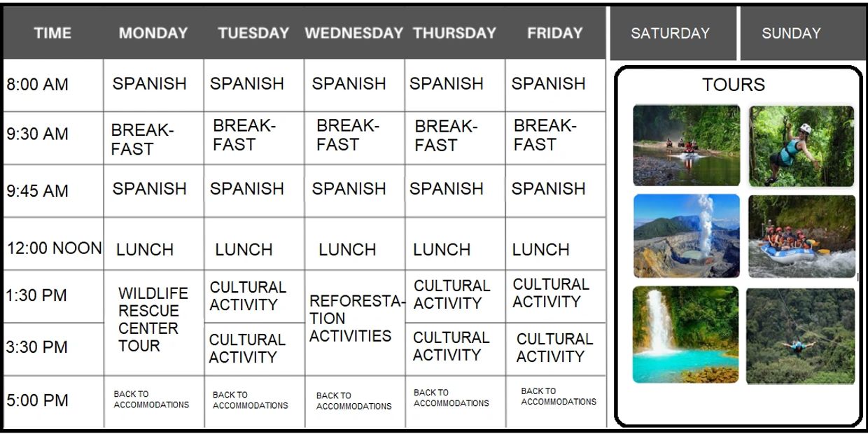Image resolution: width=868 pixels, height=434 pixels.
Task: Select the superman zipline forest photo
Action: [x=800, y=336]
